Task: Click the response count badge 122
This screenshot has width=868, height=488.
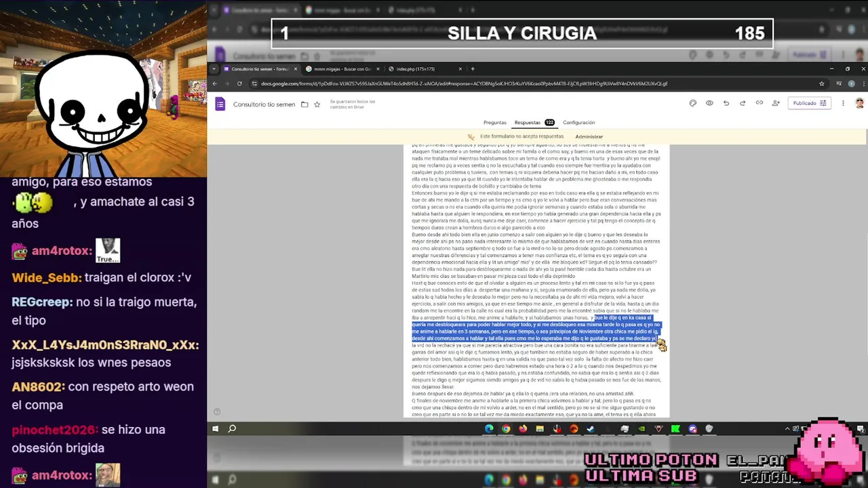Action: point(549,123)
